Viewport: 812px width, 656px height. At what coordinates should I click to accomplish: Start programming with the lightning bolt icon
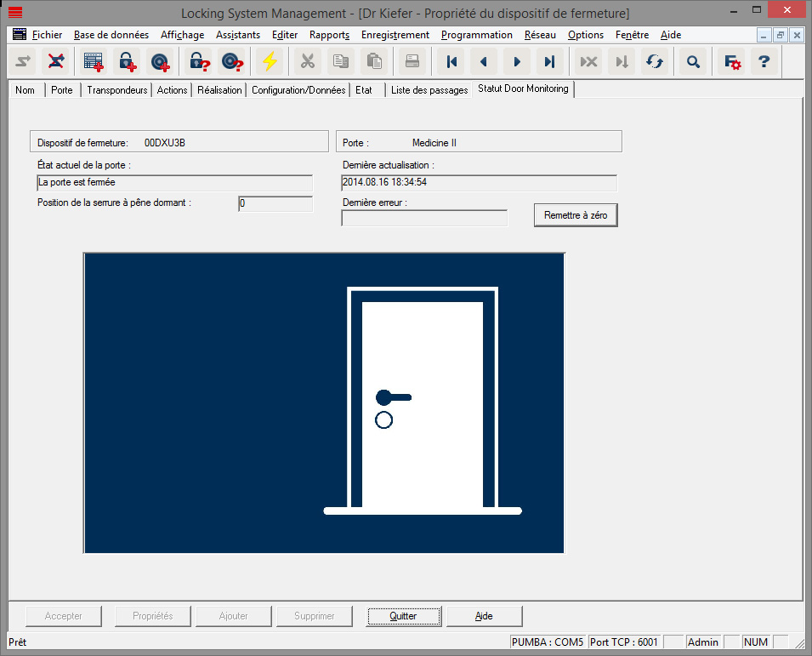(270, 61)
